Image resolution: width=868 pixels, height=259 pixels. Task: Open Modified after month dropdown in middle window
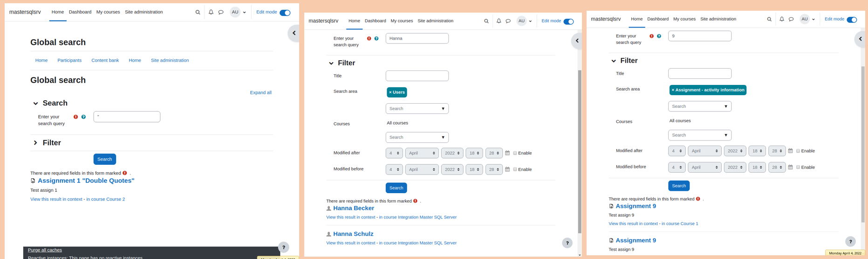(x=422, y=153)
